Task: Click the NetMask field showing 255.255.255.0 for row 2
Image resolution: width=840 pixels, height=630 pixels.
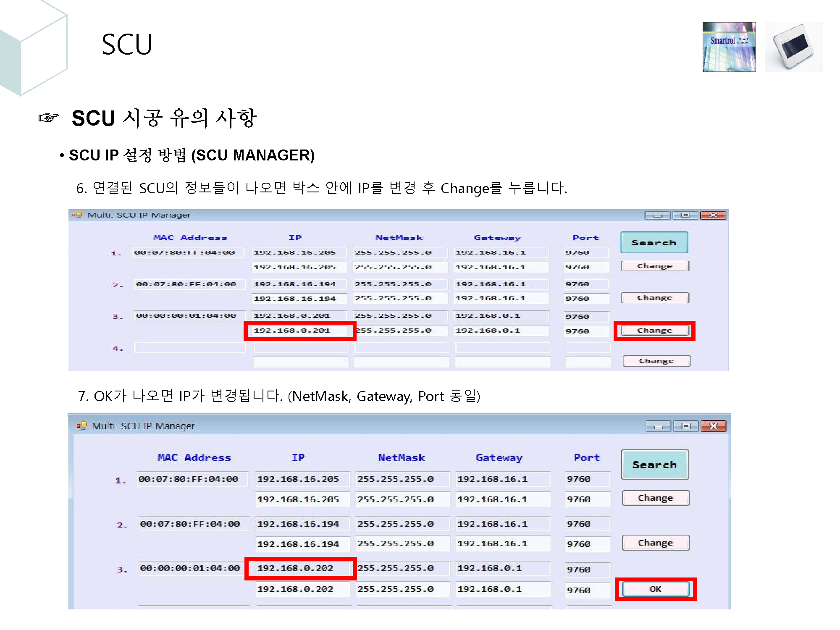Action: click(x=402, y=284)
